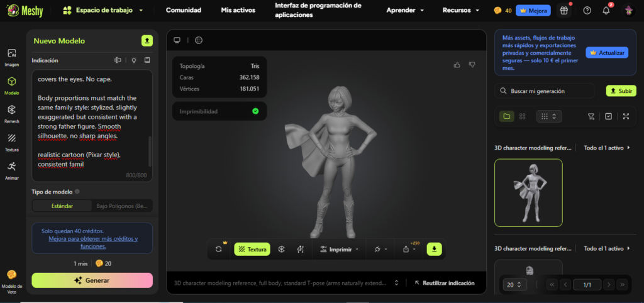Screen dimensions: 644x303
Task: Toggle the Imprimibilidad green check indicator
Action: click(x=255, y=111)
